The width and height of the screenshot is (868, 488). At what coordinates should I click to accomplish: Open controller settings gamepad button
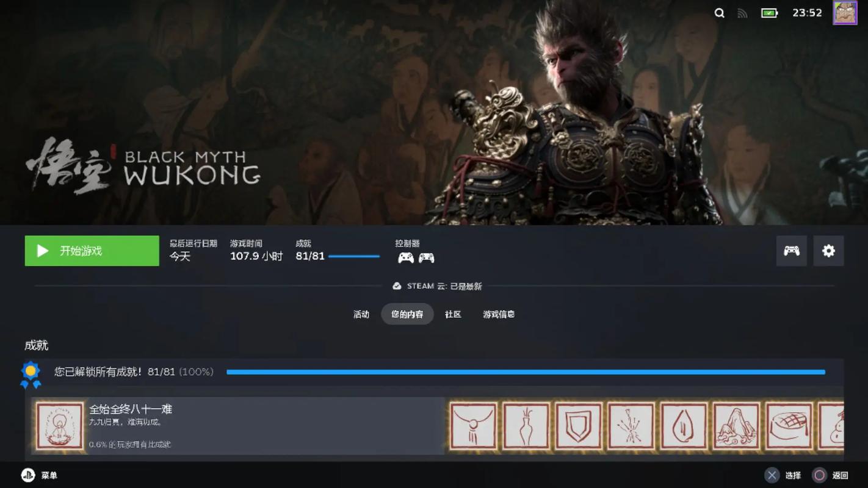tap(792, 251)
